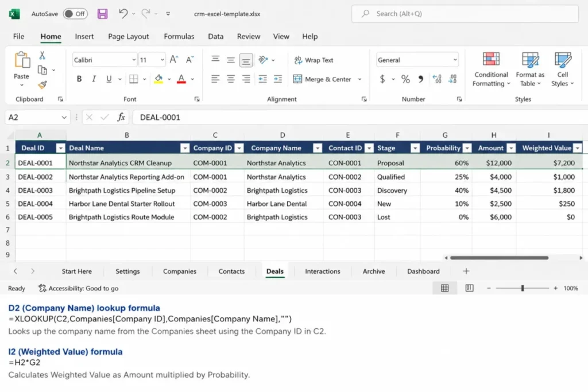The height and width of the screenshot is (392, 588).
Task: Click Increase Decimal icon
Action: tap(437, 79)
